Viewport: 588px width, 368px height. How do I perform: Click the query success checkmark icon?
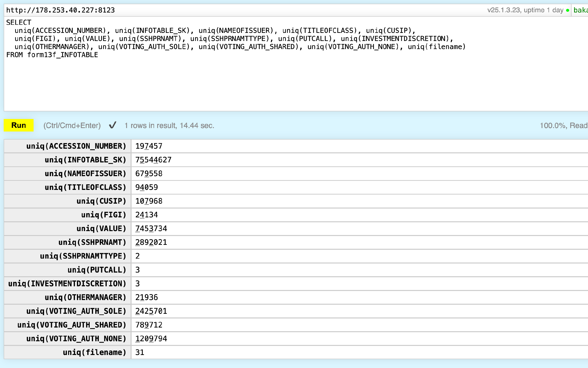tap(112, 125)
